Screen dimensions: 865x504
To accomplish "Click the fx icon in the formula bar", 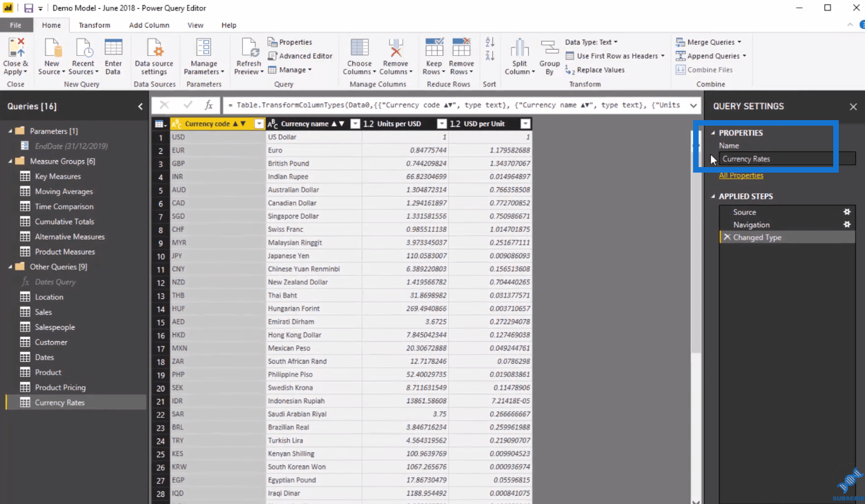I will [208, 105].
